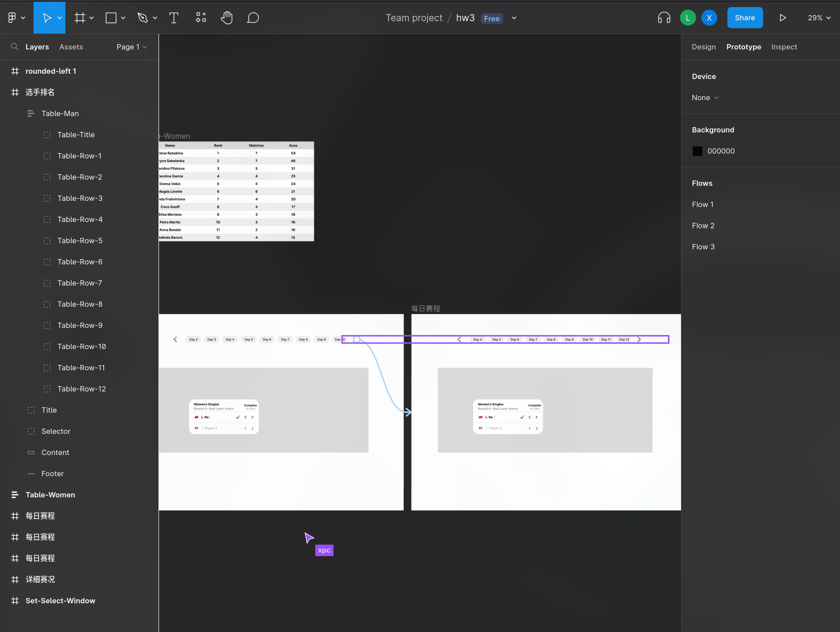Start audio conversation with headphones icon
Image resolution: width=840 pixels, height=632 pixels.
coord(664,18)
